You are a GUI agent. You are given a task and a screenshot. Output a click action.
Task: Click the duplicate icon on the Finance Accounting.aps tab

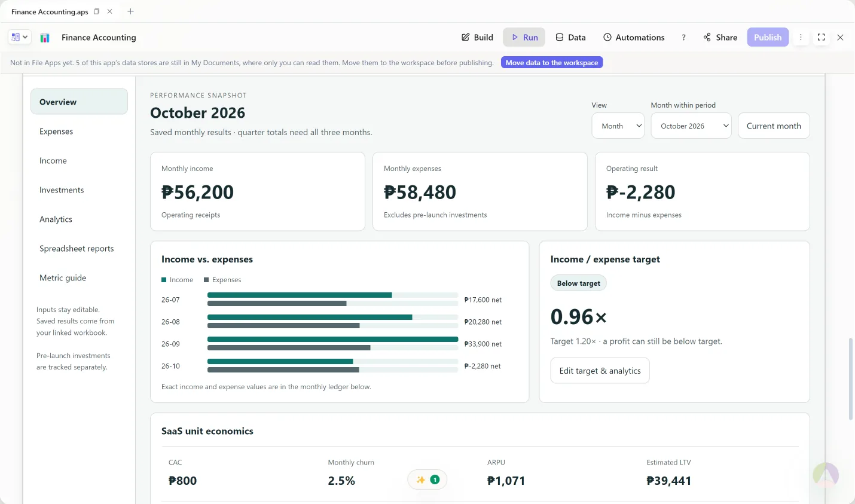[x=96, y=11]
